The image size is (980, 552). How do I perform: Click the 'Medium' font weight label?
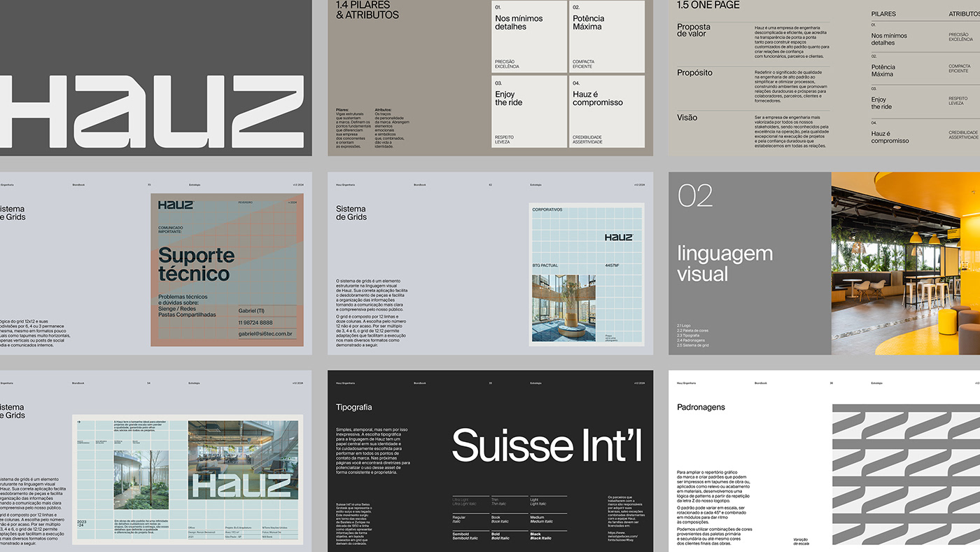538,517
